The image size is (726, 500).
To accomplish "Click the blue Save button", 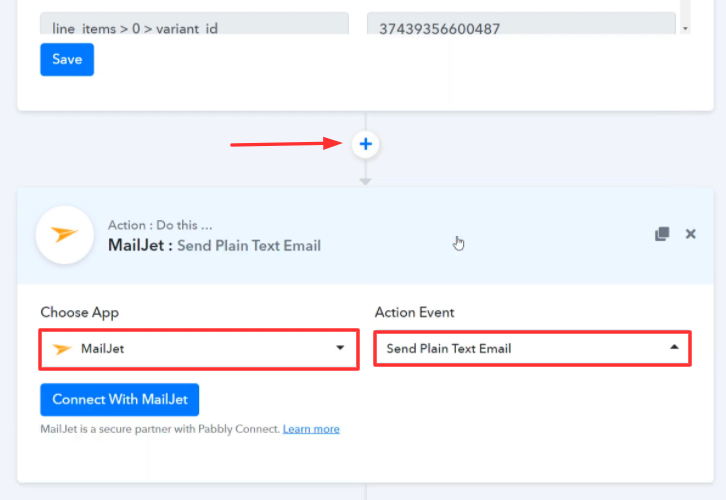I will [67, 59].
